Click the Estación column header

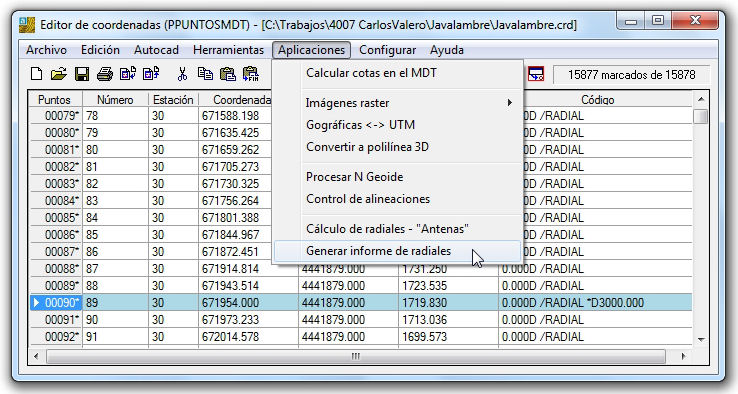click(x=173, y=100)
